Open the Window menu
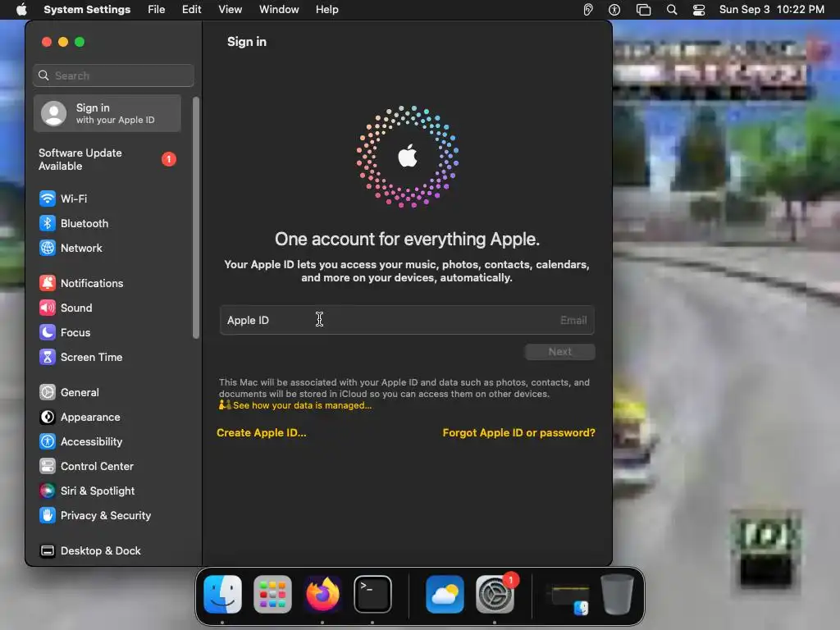The image size is (840, 630). tap(279, 10)
